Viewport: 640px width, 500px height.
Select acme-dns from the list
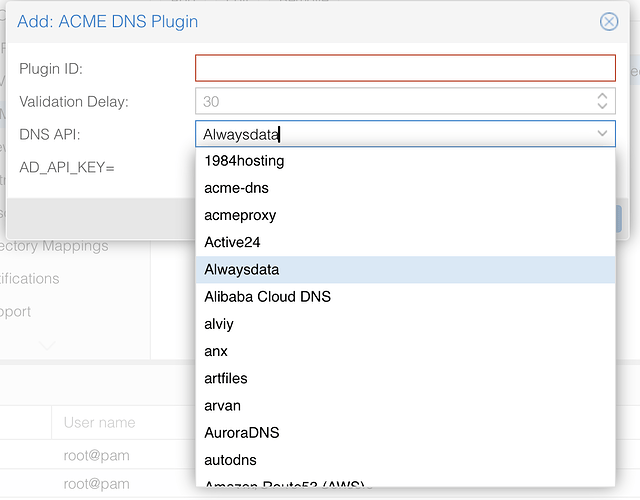tap(405, 188)
